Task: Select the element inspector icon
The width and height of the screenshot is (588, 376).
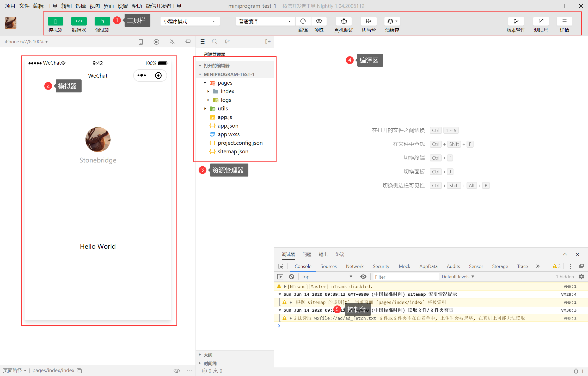Action: 281,266
